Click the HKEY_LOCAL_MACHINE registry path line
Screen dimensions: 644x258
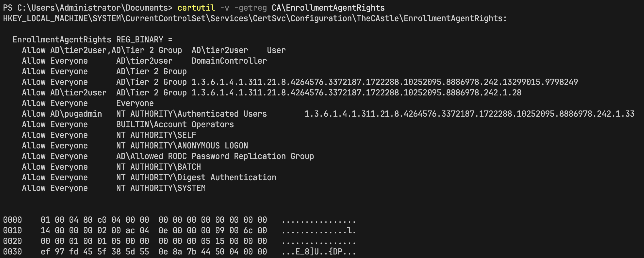[255, 18]
